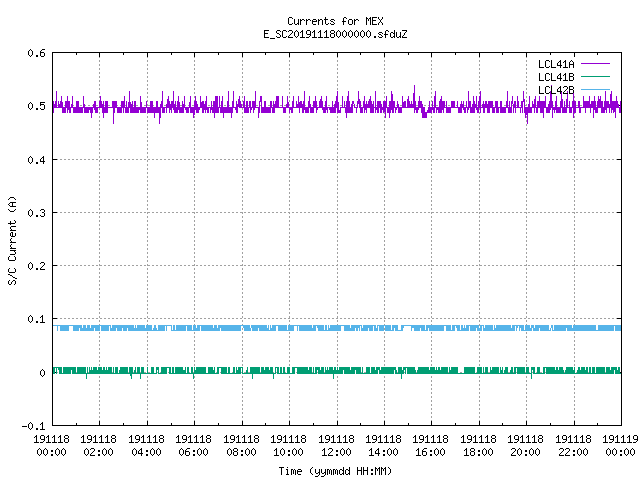640x480 pixels.
Task: Click the purple LCL41A trace dip near 16:00
Action: click(424, 114)
